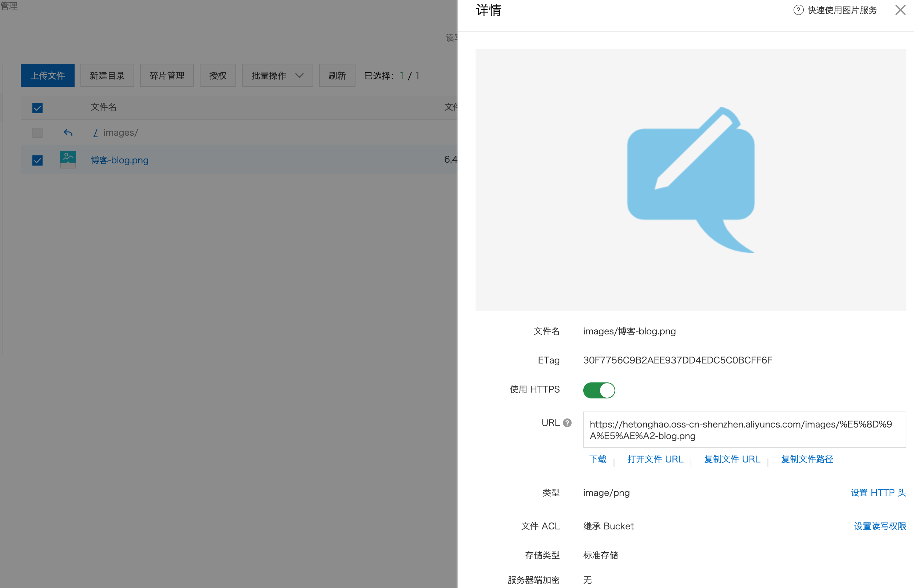
Task: Click the image/png type value
Action: coord(606,493)
